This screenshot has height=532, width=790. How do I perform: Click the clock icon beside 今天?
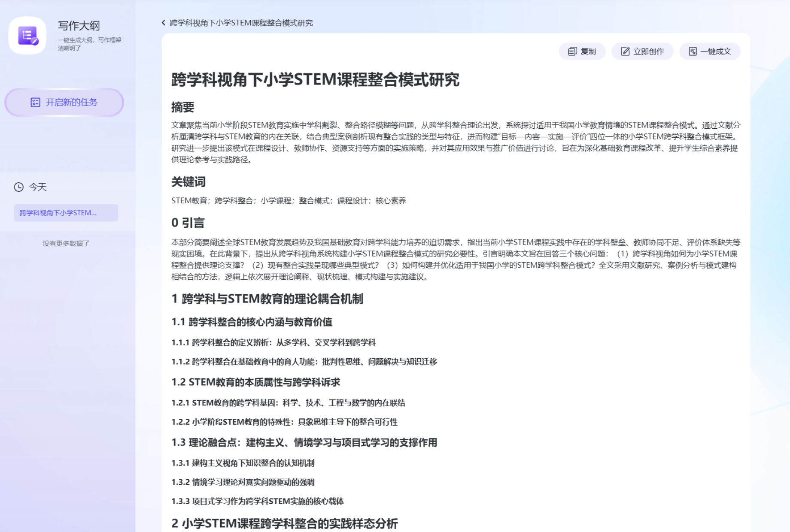coord(18,187)
